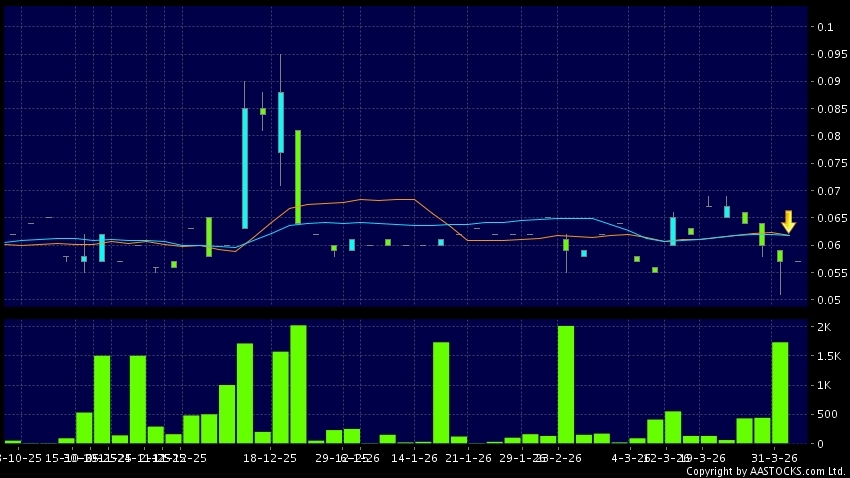Select the 14-1-26 date on the time axis

(x=414, y=458)
